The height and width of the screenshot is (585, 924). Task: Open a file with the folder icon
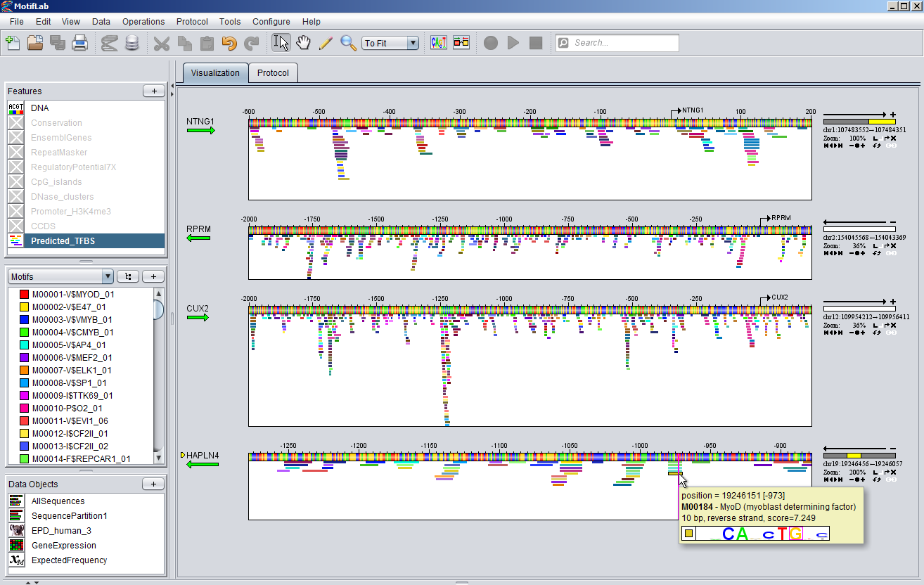[x=35, y=43]
